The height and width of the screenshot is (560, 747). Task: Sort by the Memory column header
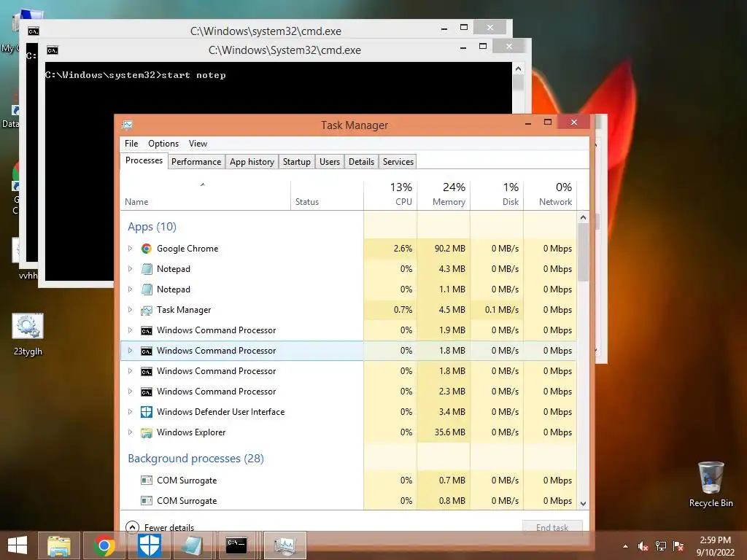[444, 195]
